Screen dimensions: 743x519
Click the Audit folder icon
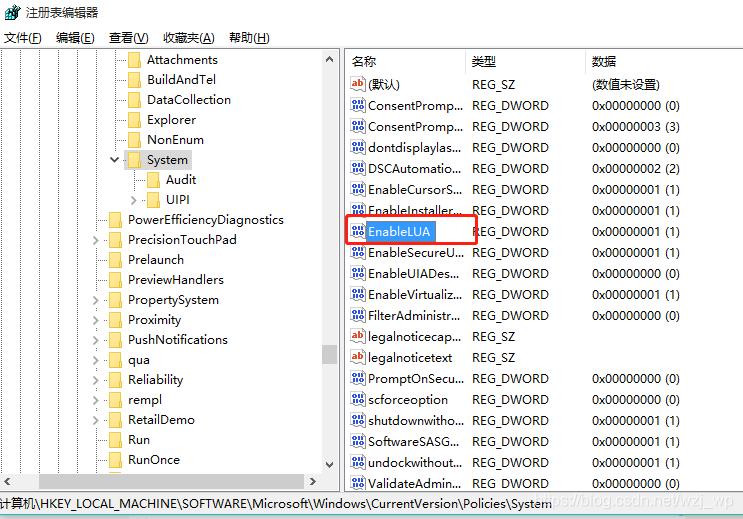tap(154, 180)
